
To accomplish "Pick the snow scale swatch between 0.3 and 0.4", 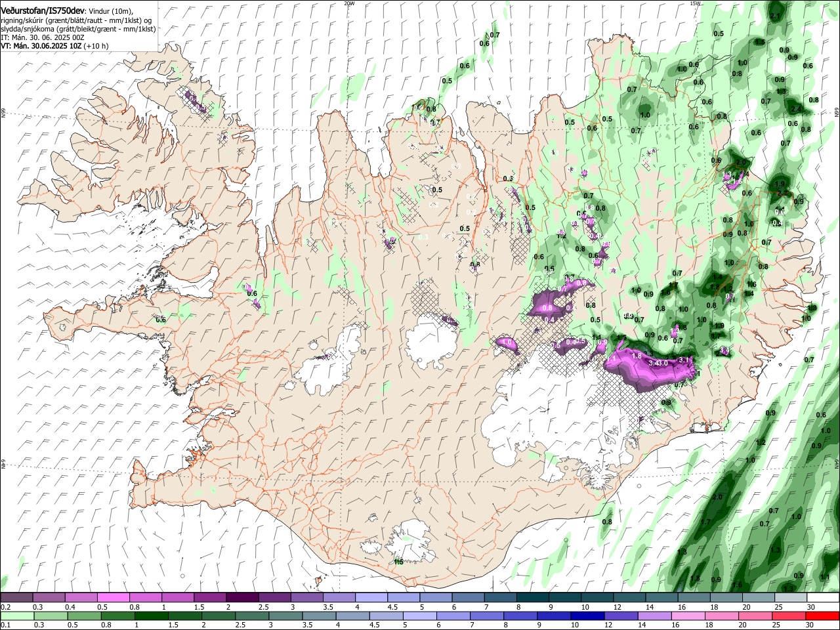I will [49, 598].
